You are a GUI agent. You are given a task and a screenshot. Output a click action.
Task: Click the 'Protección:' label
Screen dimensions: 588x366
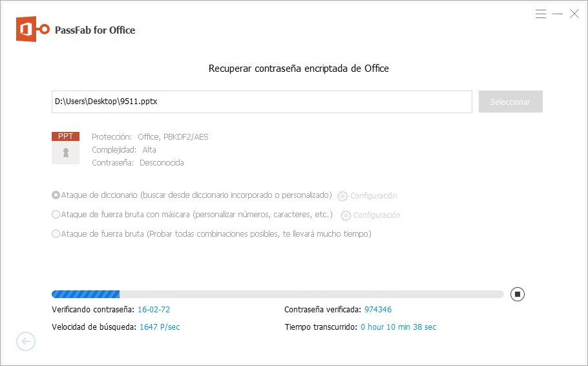pyautogui.click(x=112, y=137)
